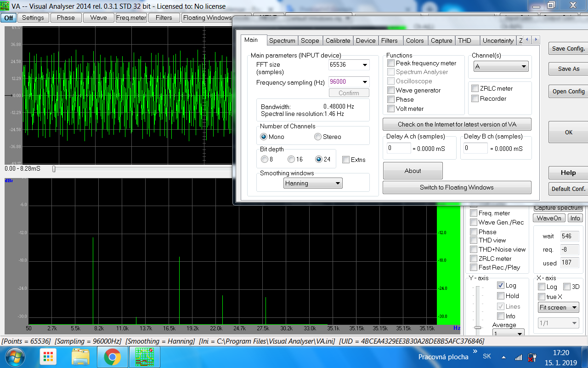This screenshot has height=368, width=588.
Task: Enable the Peak frequency meter checkbox
Action: coord(391,63)
